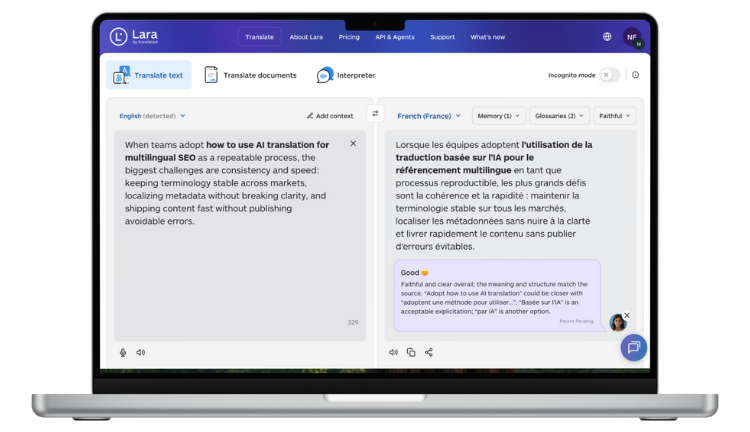This screenshot has height=432, width=750.
Task: Click the 329 character count
Action: pos(353,322)
